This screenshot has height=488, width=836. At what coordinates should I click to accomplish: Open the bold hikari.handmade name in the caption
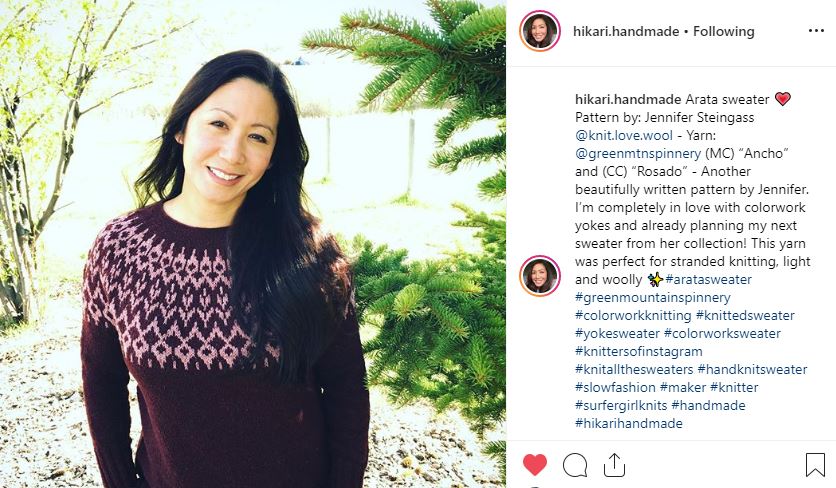point(628,99)
